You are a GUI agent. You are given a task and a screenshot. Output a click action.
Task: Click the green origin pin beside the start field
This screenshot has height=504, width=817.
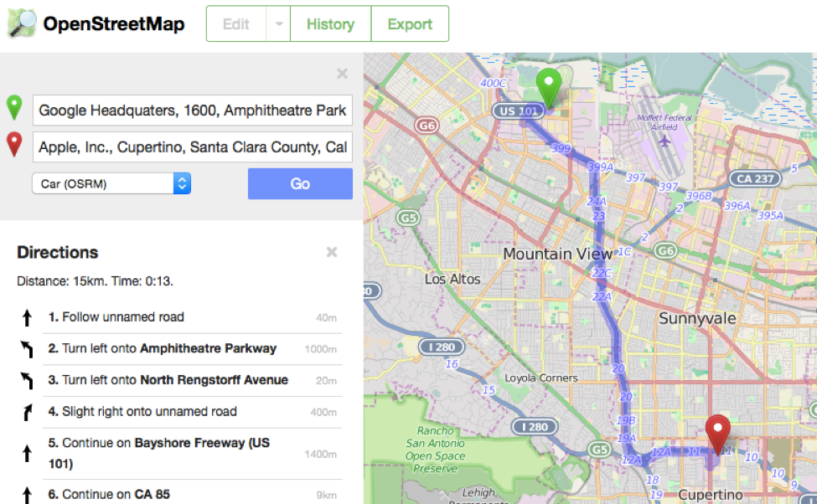click(14, 108)
